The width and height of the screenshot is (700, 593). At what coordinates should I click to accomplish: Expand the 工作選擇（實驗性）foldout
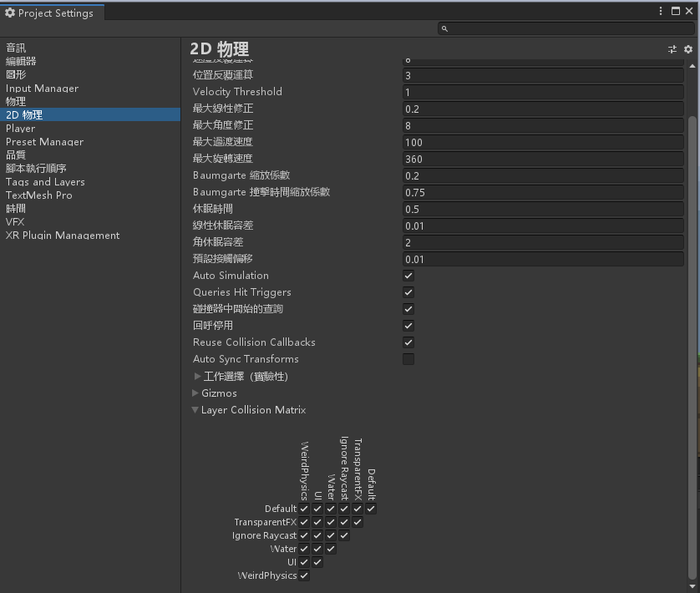coord(198,377)
